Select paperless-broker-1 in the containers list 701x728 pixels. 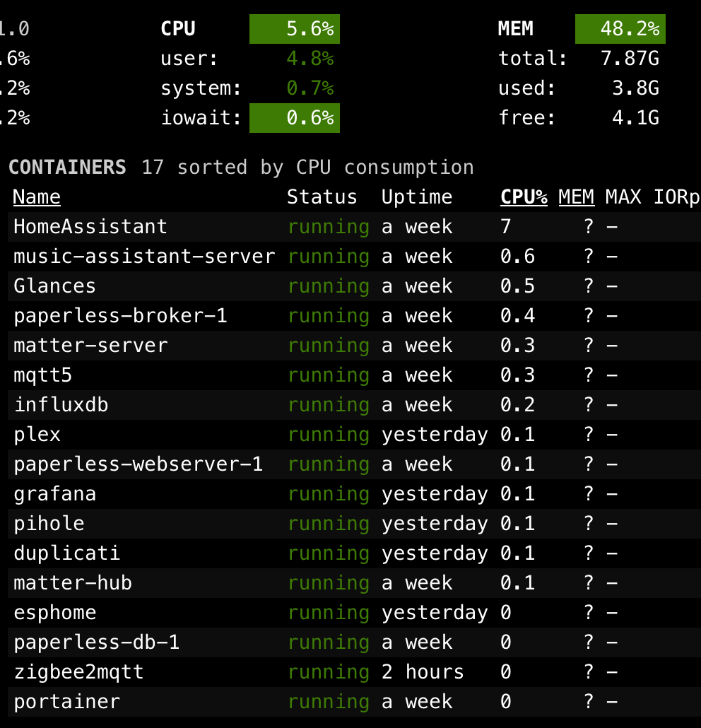click(x=120, y=316)
